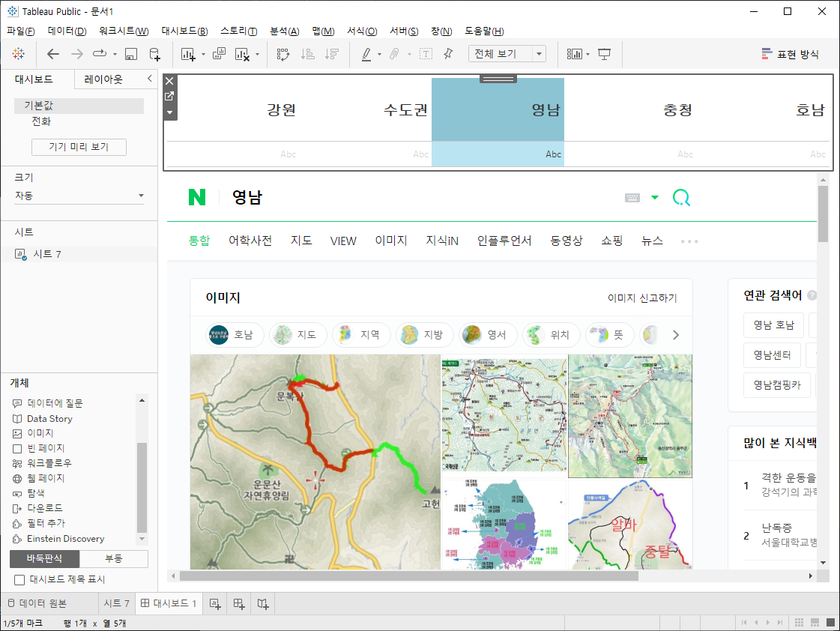This screenshot has width=840, height=631.
Task: Click the sort ascending icon
Action: [x=307, y=53]
